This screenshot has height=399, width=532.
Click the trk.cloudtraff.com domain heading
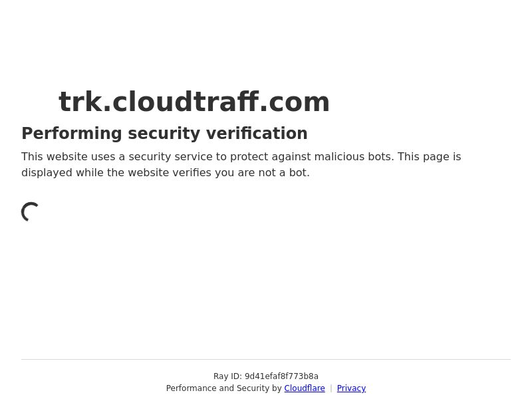(194, 102)
